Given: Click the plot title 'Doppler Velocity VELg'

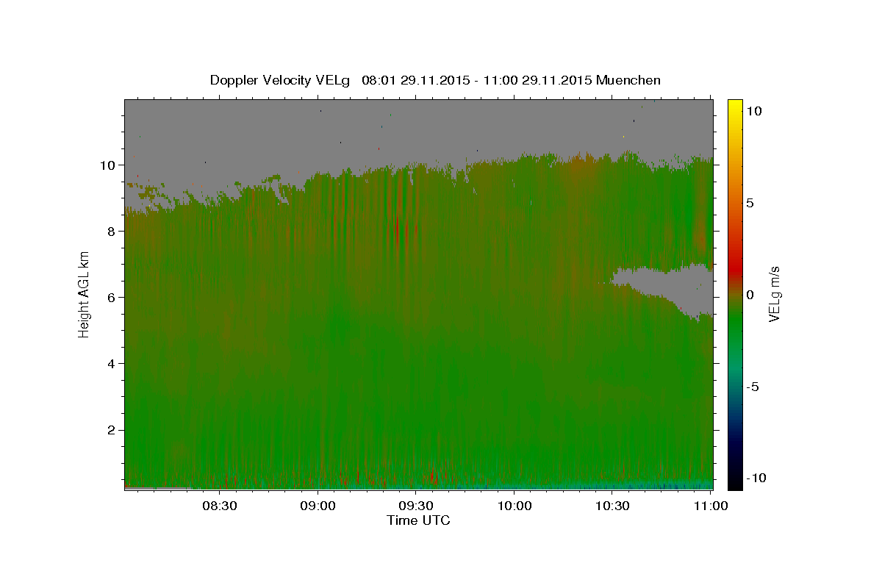Looking at the screenshot, I should coord(279,80).
